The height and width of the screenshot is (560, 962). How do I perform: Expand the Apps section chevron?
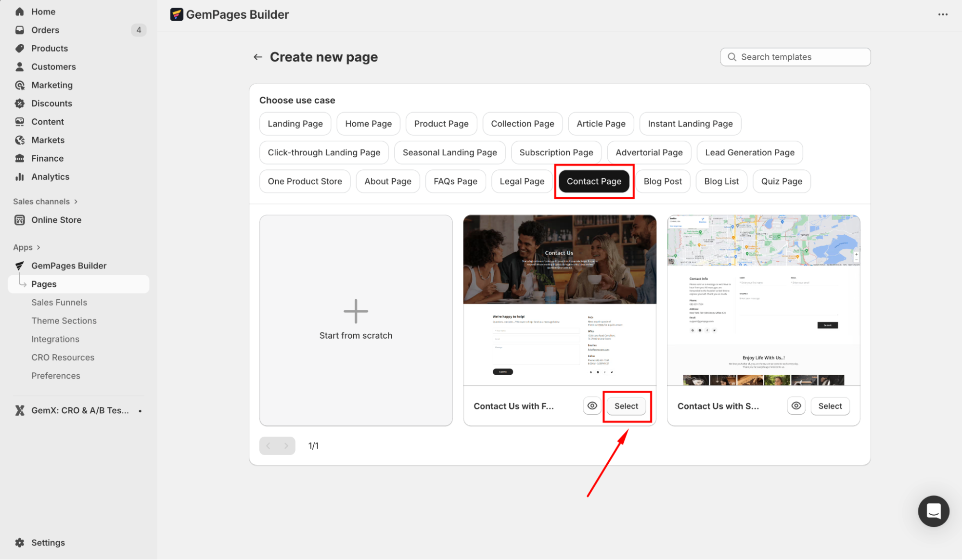click(x=38, y=247)
